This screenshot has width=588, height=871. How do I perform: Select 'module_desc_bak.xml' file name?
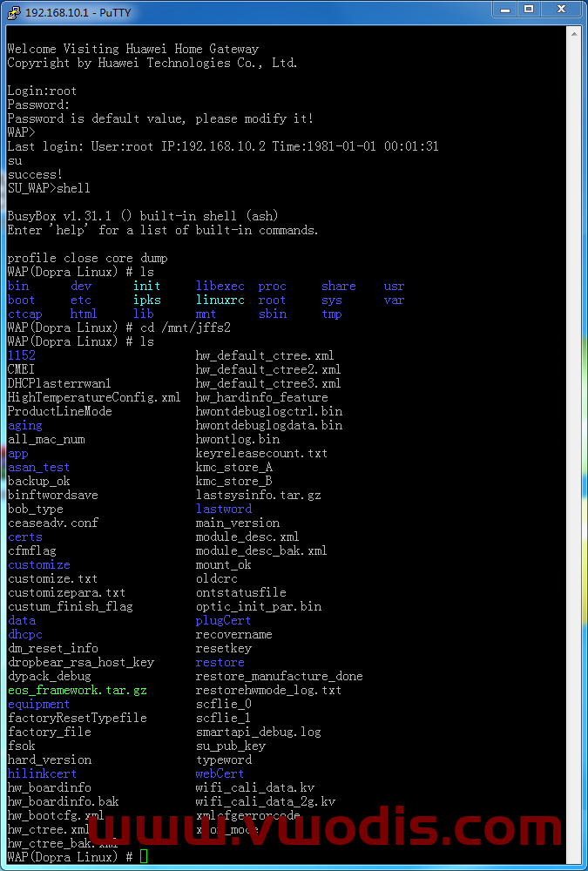tap(261, 550)
